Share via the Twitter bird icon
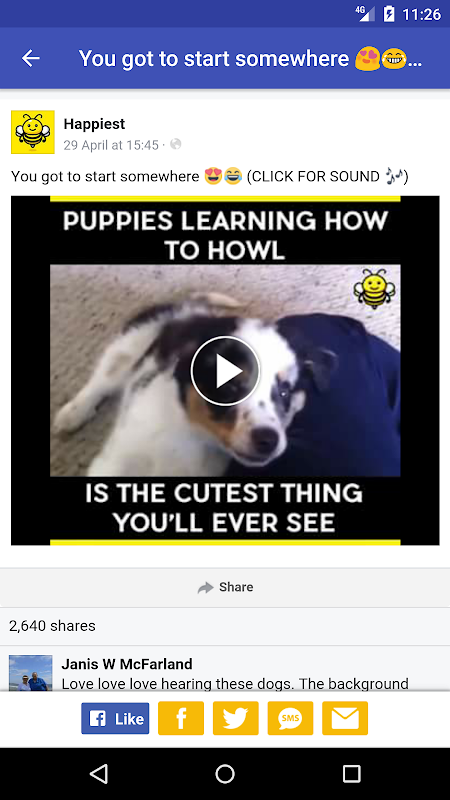This screenshot has height=800, width=450. 236,718
